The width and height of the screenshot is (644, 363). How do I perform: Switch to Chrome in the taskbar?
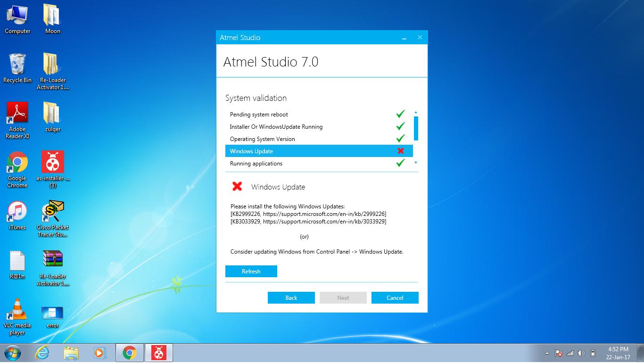(x=129, y=353)
